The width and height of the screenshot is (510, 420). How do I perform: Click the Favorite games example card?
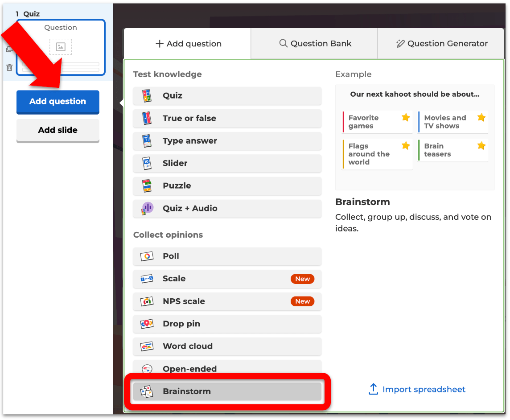(x=377, y=122)
